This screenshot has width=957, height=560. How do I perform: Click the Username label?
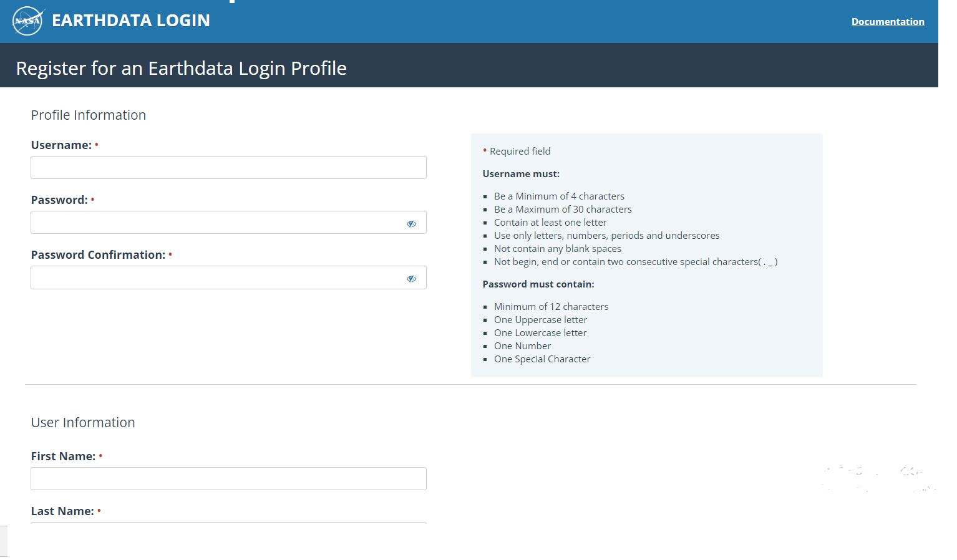click(62, 145)
